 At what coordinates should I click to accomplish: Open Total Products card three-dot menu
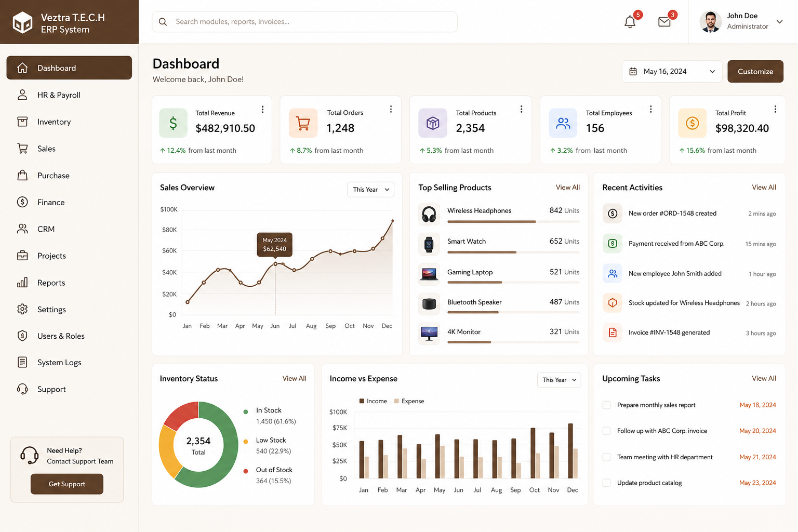521,109
